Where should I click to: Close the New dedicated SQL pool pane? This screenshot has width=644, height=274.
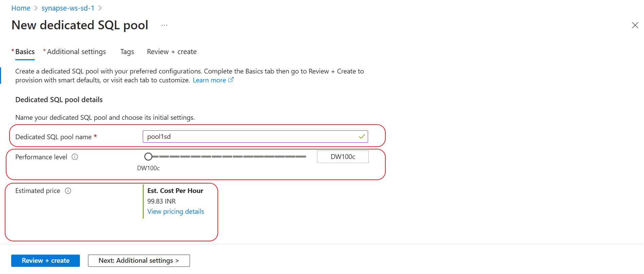tap(635, 26)
